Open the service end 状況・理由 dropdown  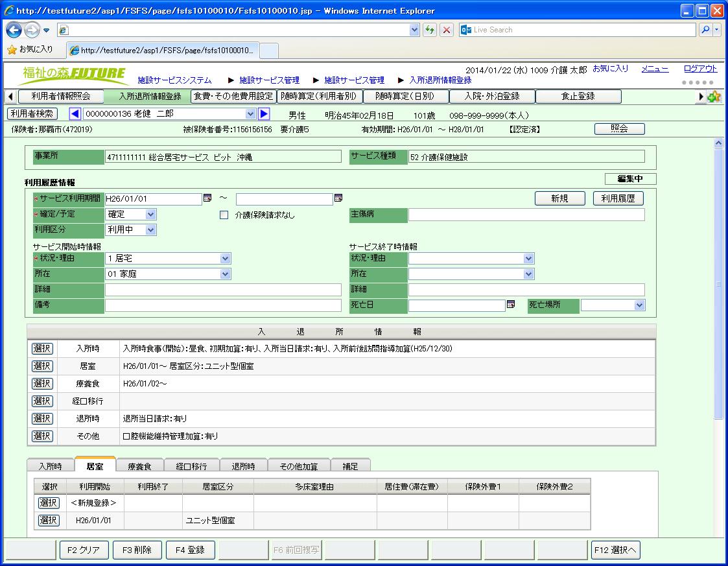pyautogui.click(x=528, y=259)
